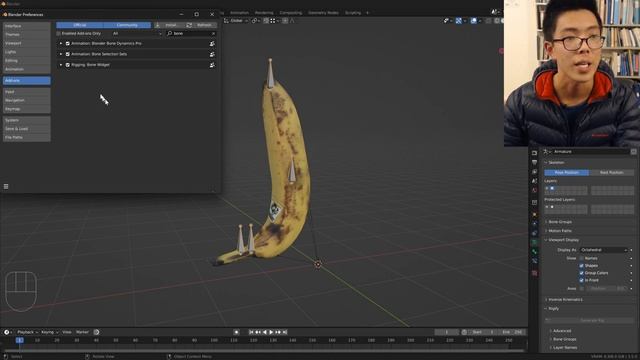640x360 pixels.
Task: Open the Keymap preferences section
Action: pyautogui.click(x=27, y=109)
